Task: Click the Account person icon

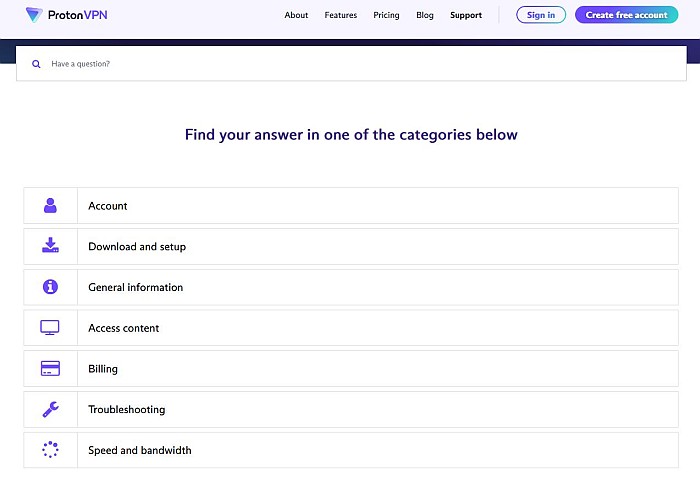Action: pos(50,205)
